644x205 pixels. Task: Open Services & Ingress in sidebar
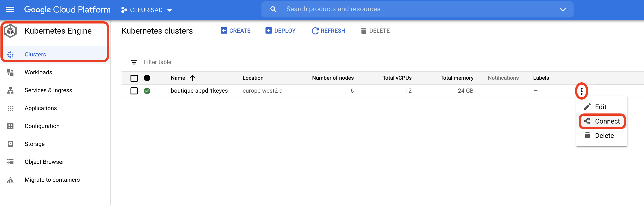point(55,90)
